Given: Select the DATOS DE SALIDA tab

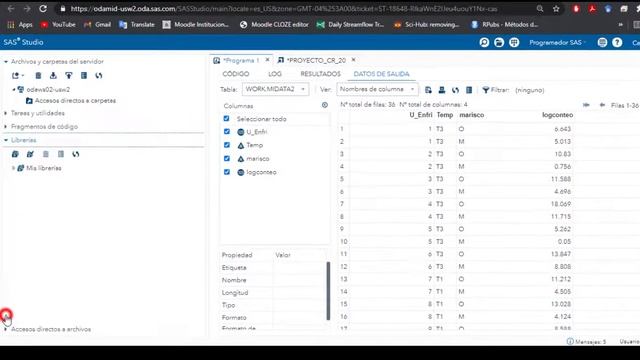Looking at the screenshot, I should [381, 74].
